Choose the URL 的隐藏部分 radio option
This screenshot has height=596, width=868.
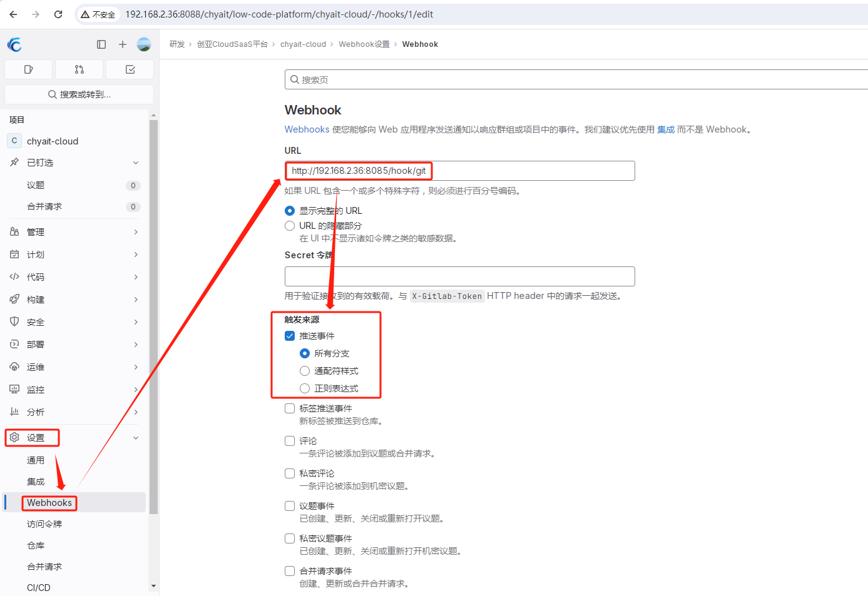(290, 226)
